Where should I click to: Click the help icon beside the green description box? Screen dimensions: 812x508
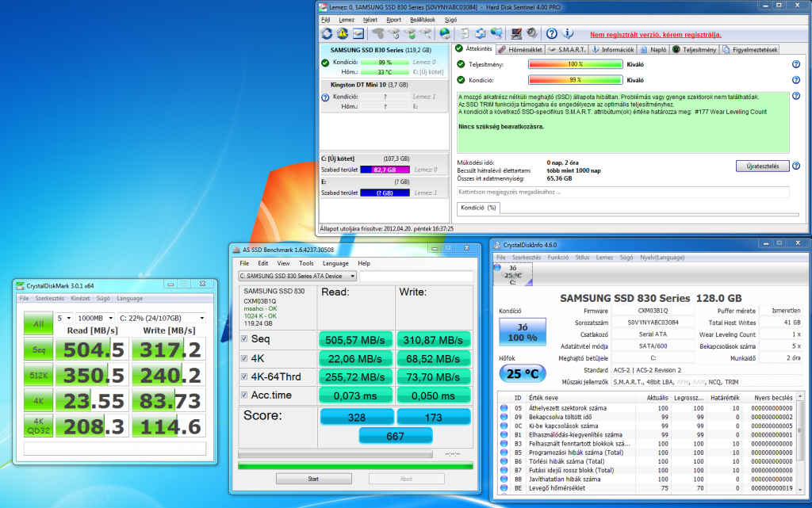(x=796, y=96)
